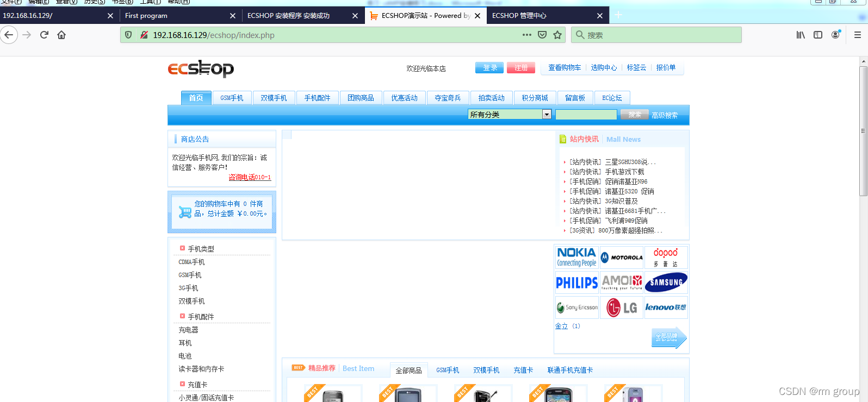The height and width of the screenshot is (402, 868).
Task: Click the Nokia brand logo
Action: point(576,257)
